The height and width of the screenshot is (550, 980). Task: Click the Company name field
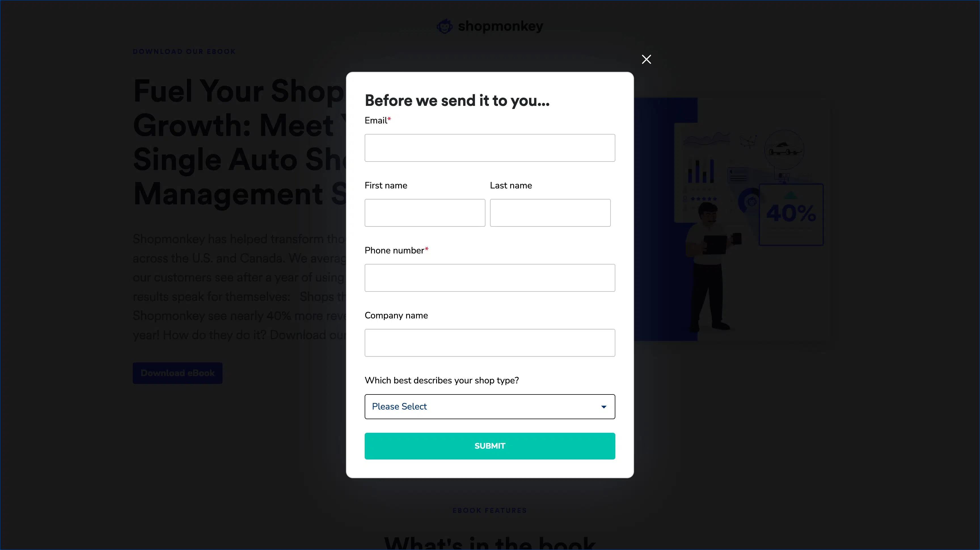(x=490, y=343)
